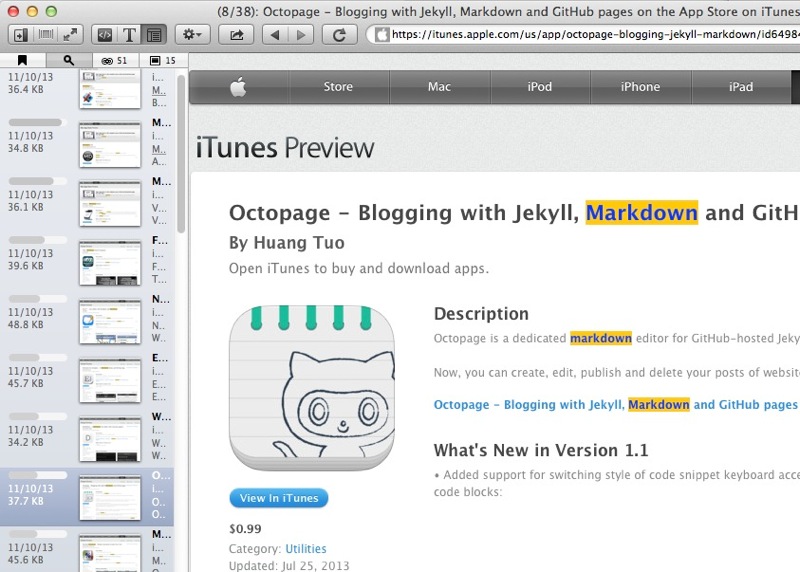The height and width of the screenshot is (572, 800).
Task: Open the Mac nav item
Action: (x=439, y=87)
